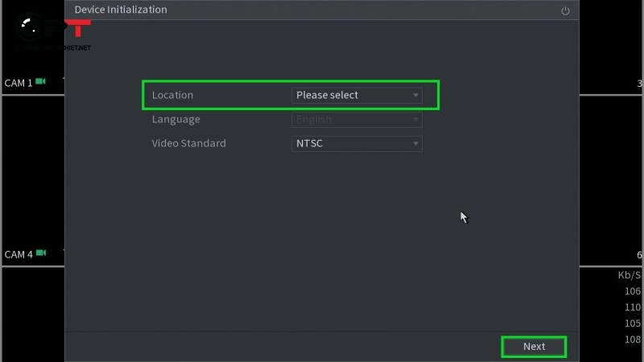Click the power icon in dialog title bar
The width and height of the screenshot is (644, 362).
point(565,10)
